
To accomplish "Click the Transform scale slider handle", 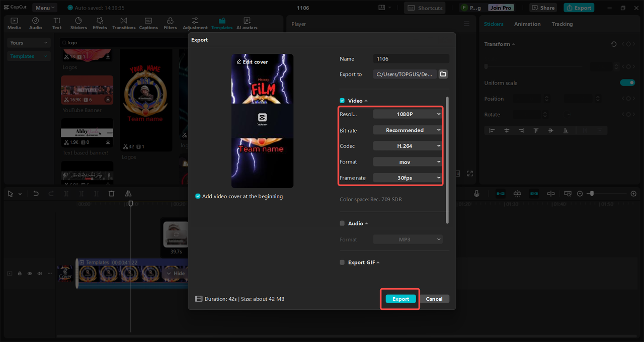I will pyautogui.click(x=486, y=66).
